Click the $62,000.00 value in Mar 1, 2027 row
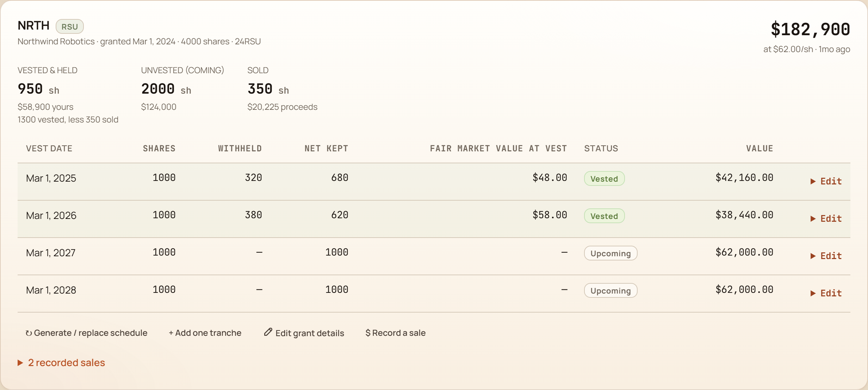Image resolution: width=868 pixels, height=390 pixels. tap(744, 252)
